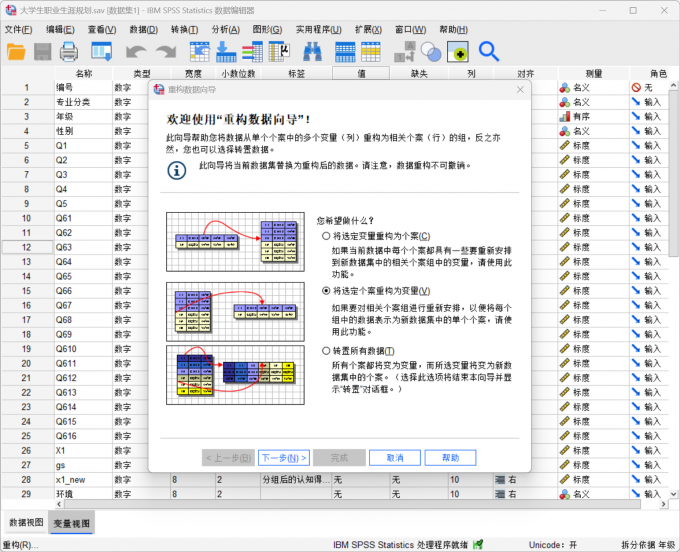
Task: Click the Save floppy disk icon
Action: click(42, 52)
